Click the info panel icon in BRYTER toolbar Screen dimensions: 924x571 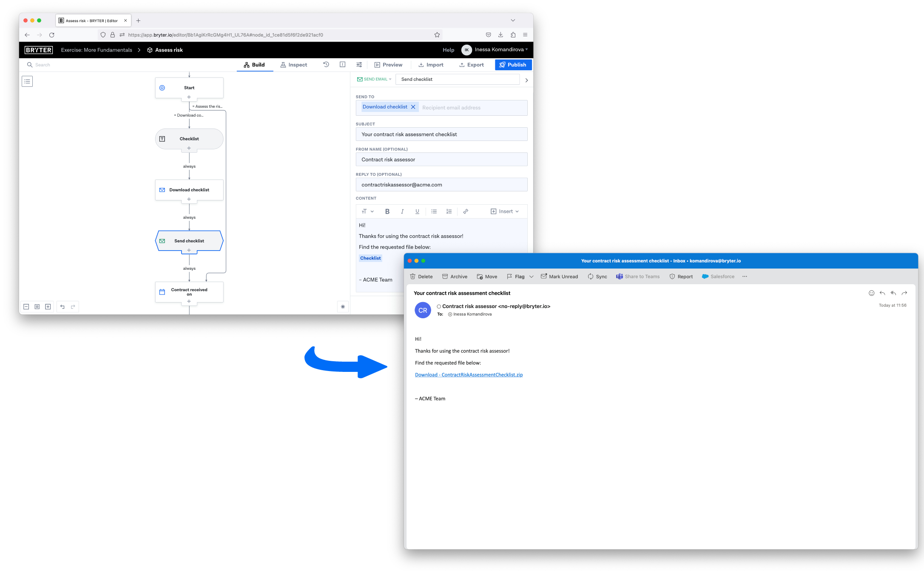coord(342,65)
